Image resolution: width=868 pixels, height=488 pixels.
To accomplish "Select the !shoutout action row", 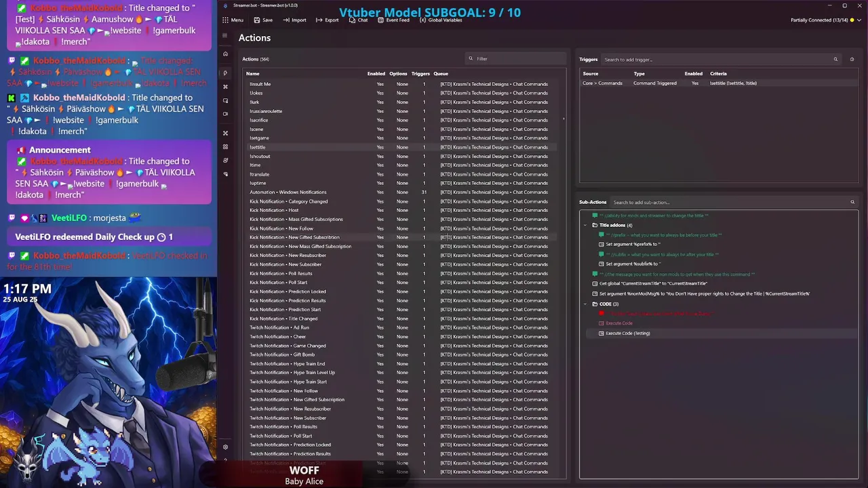I will coord(400,156).
